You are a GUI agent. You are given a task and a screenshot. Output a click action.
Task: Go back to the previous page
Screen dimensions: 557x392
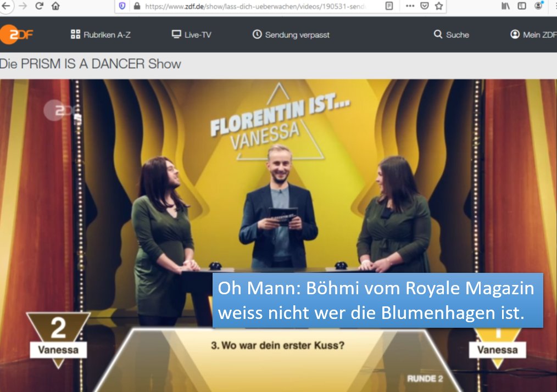pos(7,6)
